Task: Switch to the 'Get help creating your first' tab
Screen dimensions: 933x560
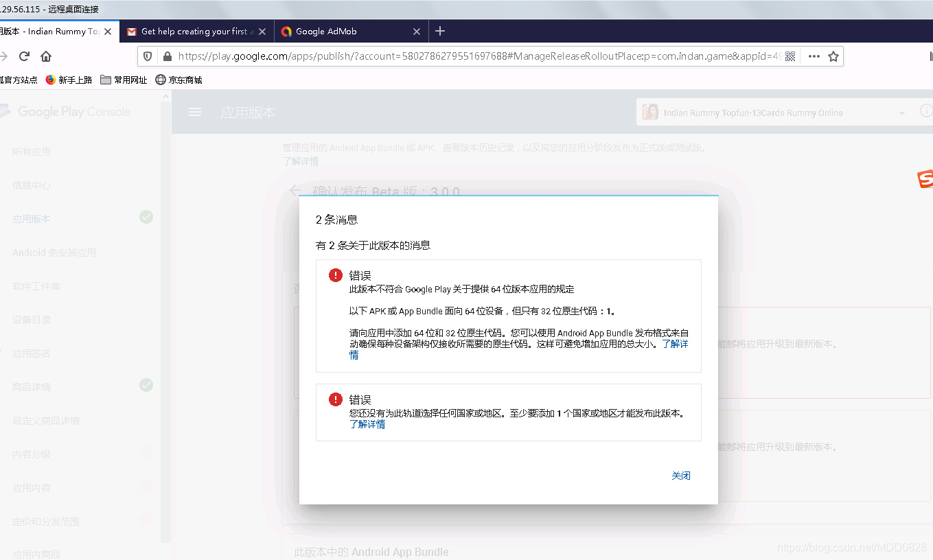Action: point(196,32)
